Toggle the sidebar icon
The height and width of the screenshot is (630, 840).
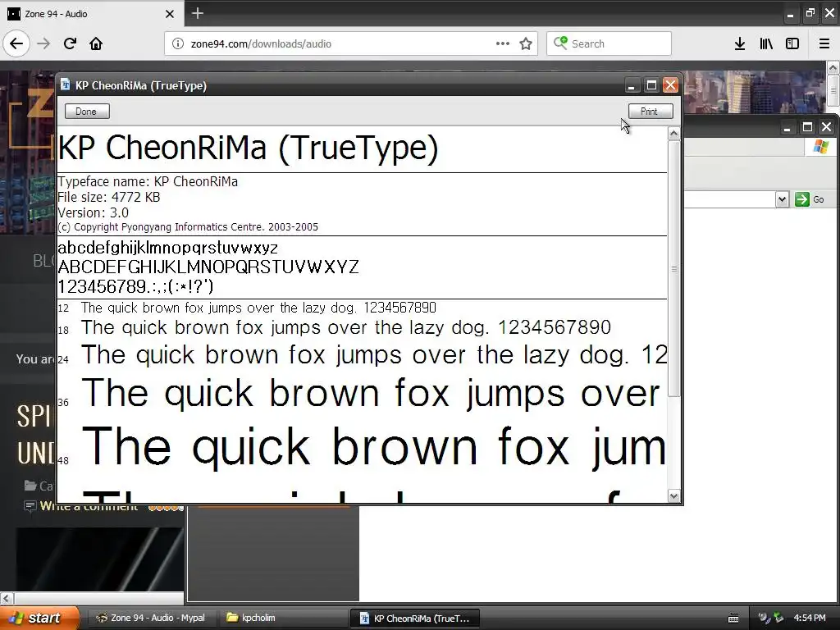click(x=792, y=43)
